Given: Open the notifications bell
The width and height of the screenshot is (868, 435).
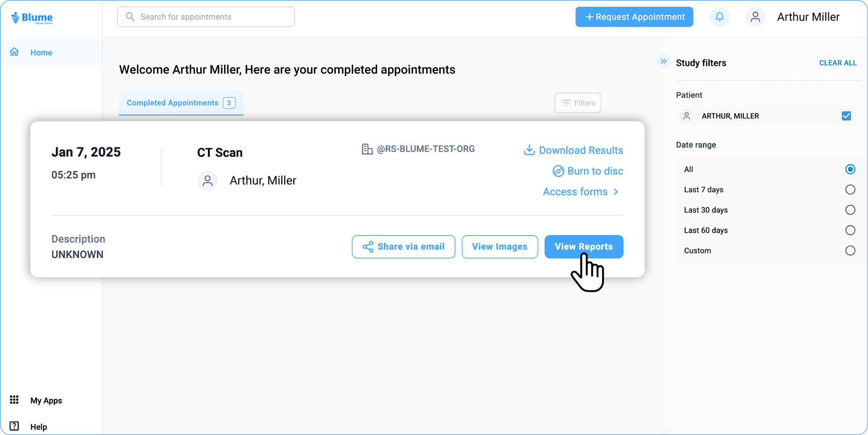Looking at the screenshot, I should click(719, 17).
